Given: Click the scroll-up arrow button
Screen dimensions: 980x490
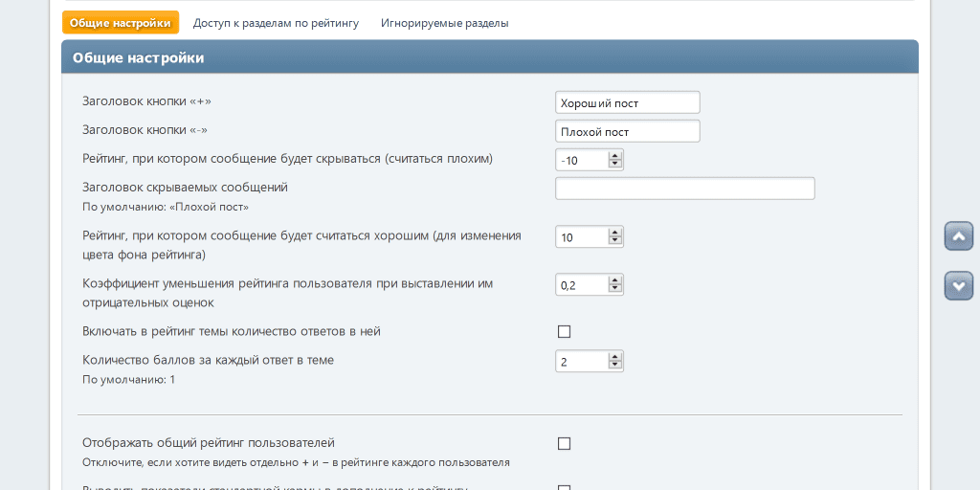Looking at the screenshot, I should [x=958, y=235].
